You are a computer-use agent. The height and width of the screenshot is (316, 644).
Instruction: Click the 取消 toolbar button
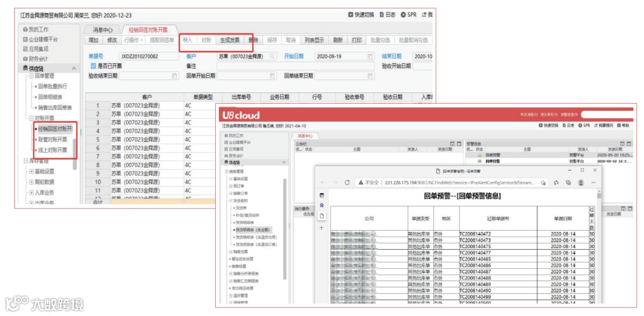291,41
